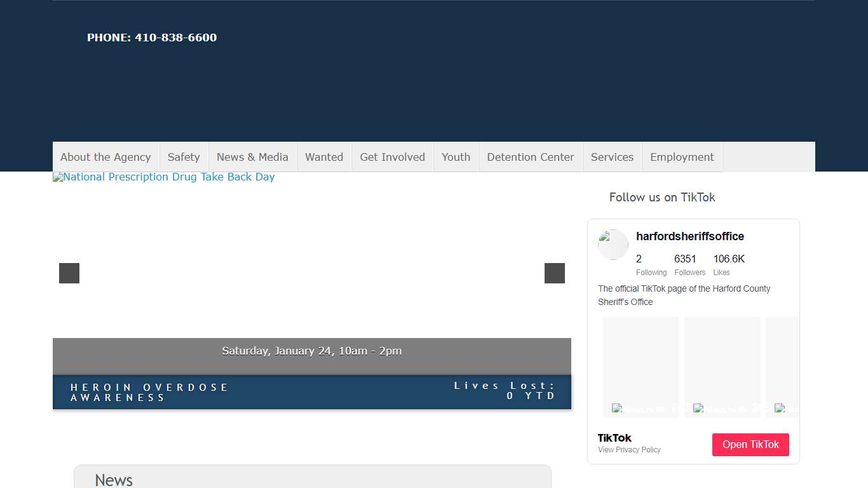Open the first TikTok video thumbnail
Image resolution: width=868 pixels, height=488 pixels.
coord(641,367)
